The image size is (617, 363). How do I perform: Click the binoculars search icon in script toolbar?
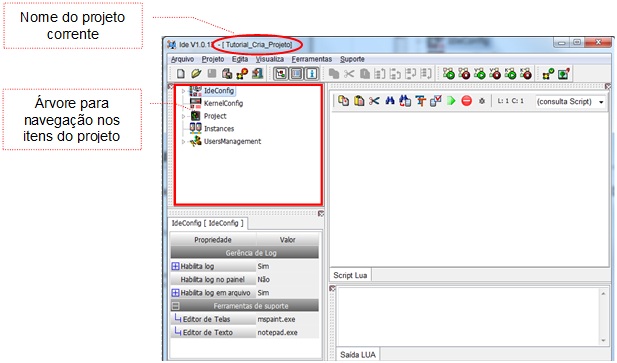390,101
